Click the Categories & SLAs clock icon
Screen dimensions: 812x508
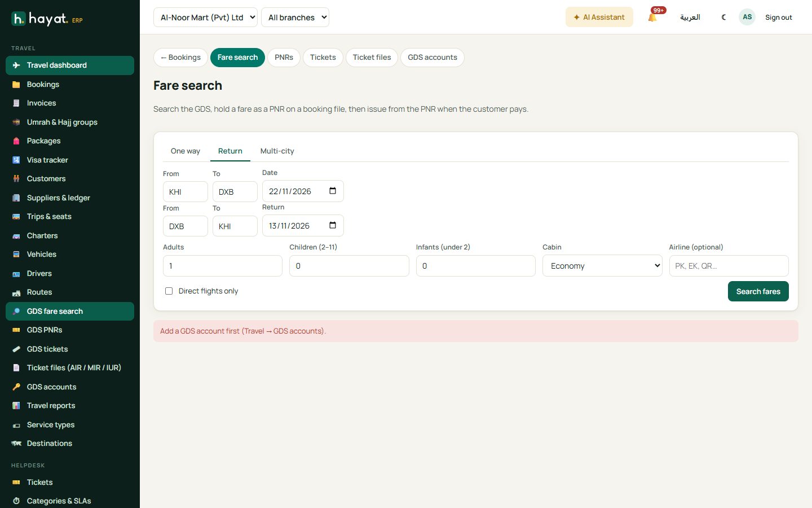[16, 501]
